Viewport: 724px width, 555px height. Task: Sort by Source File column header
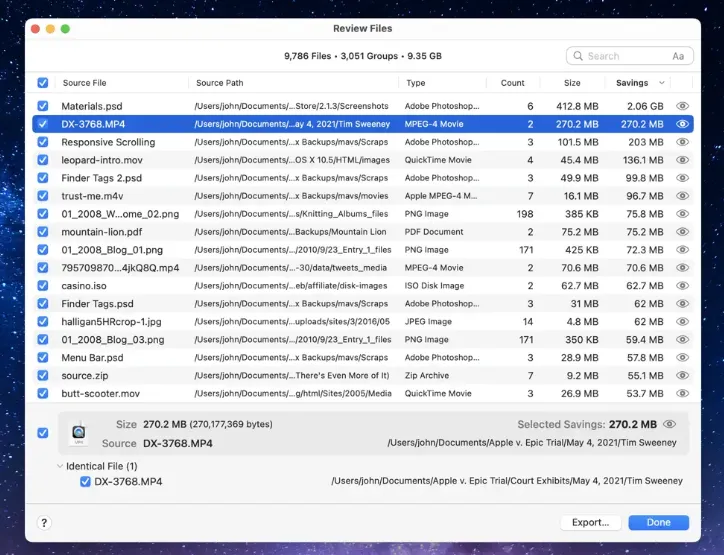tap(84, 83)
